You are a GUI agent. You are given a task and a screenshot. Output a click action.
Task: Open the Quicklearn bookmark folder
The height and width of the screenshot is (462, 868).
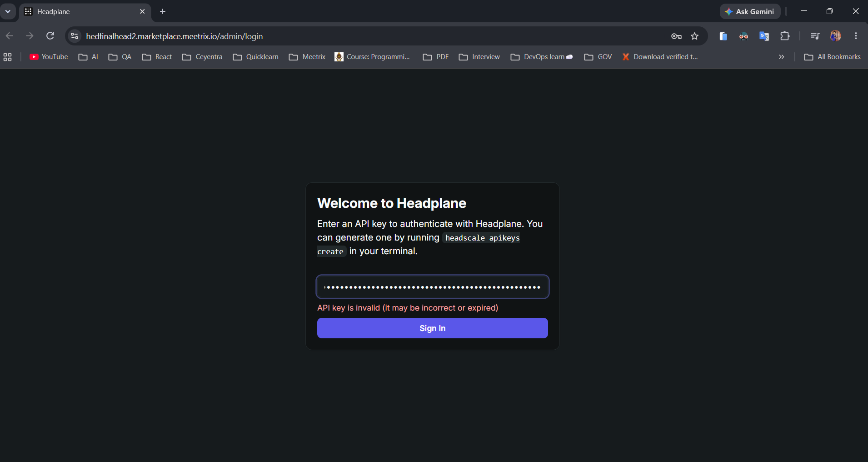(256, 57)
